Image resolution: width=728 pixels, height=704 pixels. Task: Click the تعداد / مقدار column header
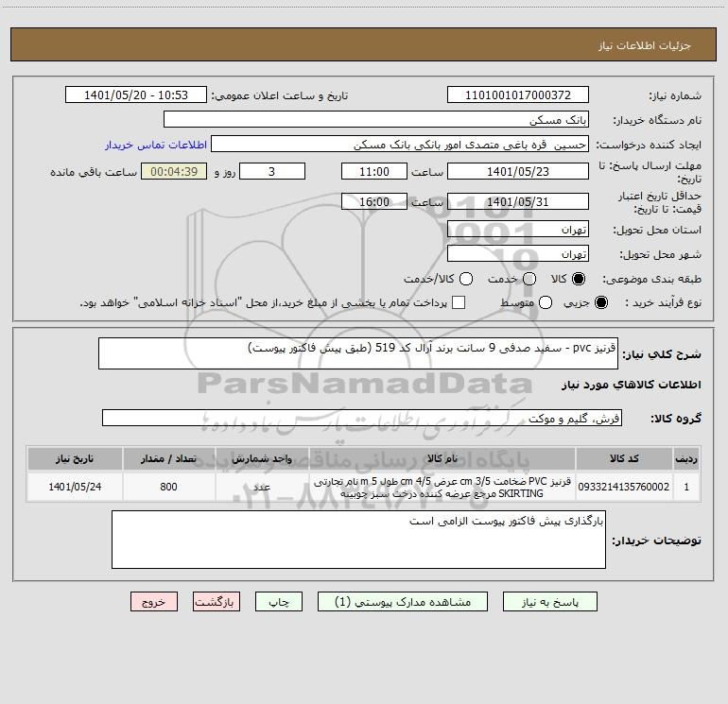(168, 458)
